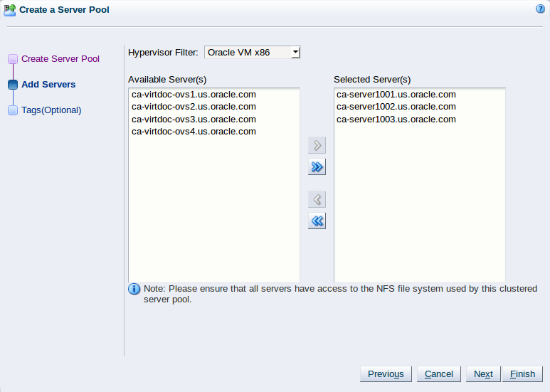550x392 pixels.
Task: Select ca-virtdoc-ovs1.us.oracle.com in Available Servers
Action: 194,95
